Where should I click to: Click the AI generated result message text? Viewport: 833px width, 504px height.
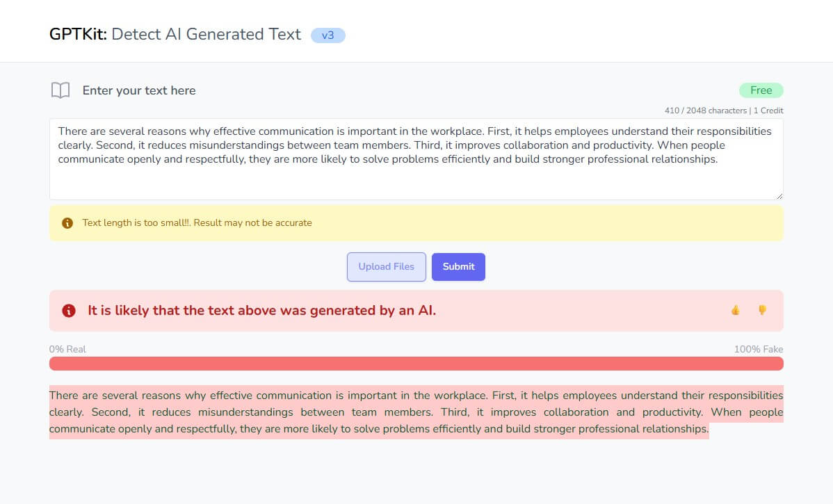point(262,311)
